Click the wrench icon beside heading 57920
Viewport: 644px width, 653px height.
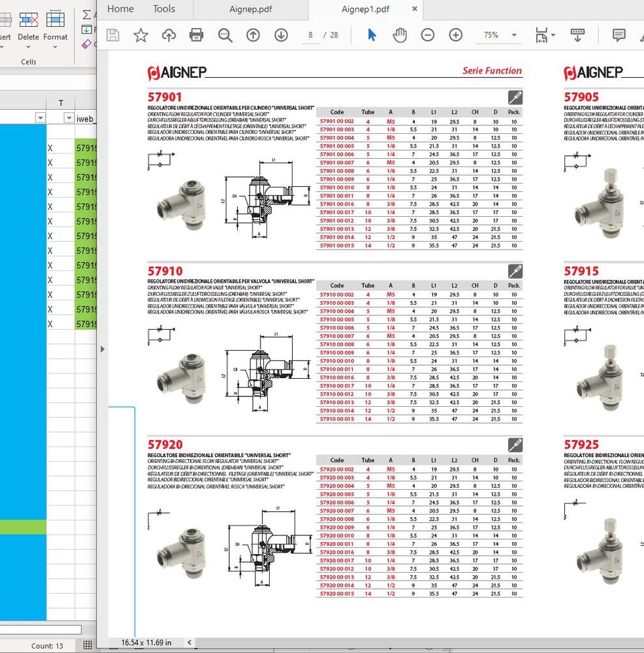[x=515, y=445]
